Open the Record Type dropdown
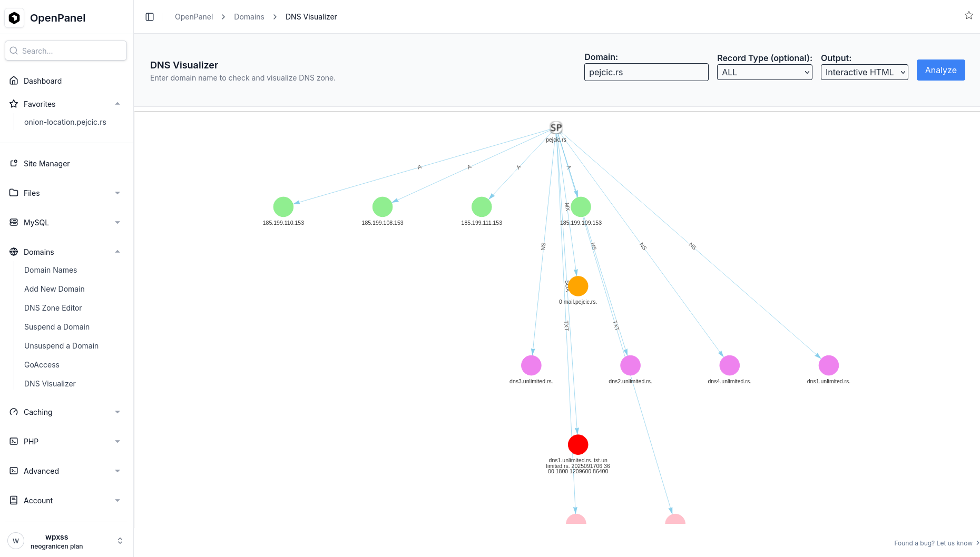980x557 pixels. click(x=764, y=72)
